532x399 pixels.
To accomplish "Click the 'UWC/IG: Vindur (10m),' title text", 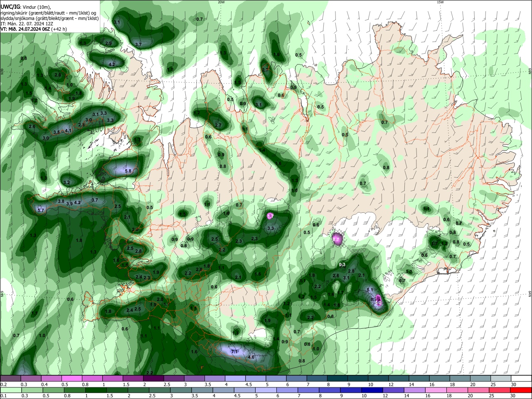I will [x=26, y=7].
